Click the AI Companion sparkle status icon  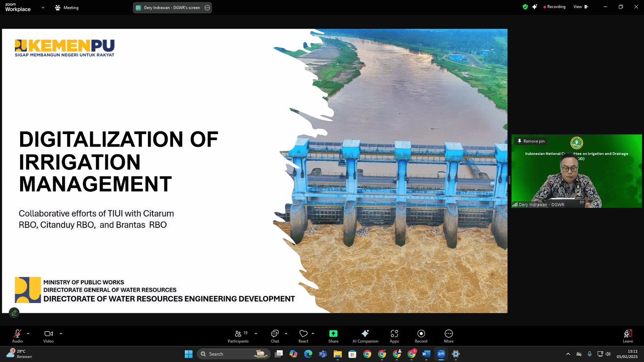535,7
